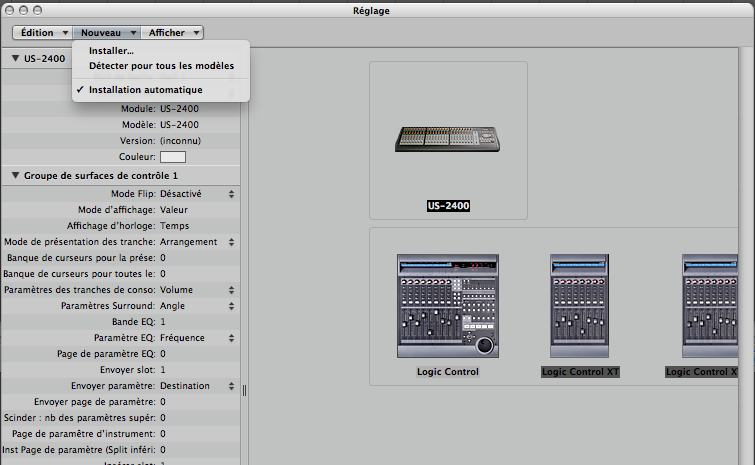Open the Afficher menu

click(172, 33)
